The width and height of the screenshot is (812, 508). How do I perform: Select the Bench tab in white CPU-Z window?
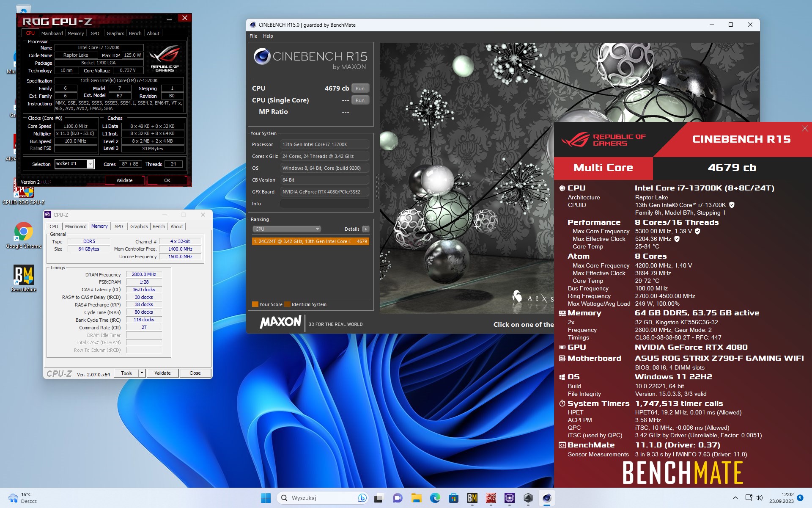pos(159,226)
